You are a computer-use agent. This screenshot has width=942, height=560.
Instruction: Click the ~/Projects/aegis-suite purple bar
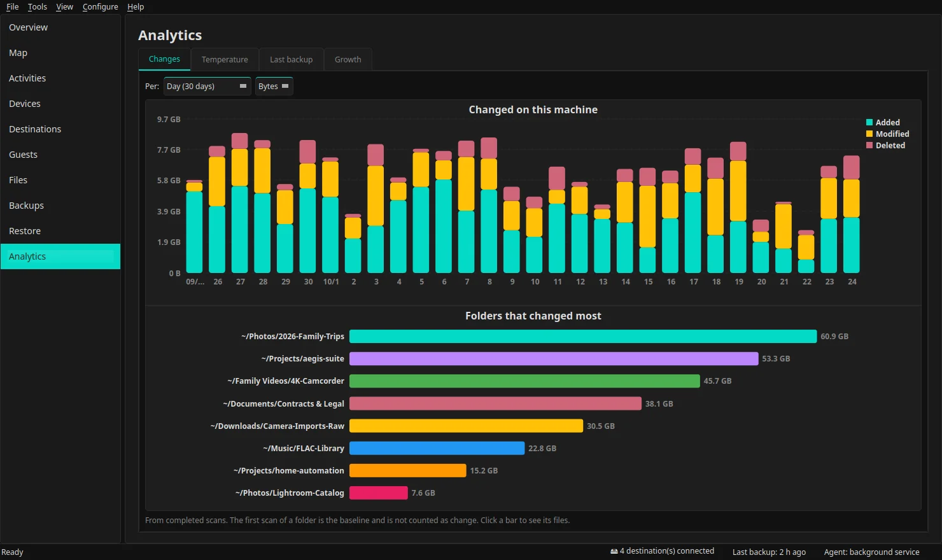point(554,358)
